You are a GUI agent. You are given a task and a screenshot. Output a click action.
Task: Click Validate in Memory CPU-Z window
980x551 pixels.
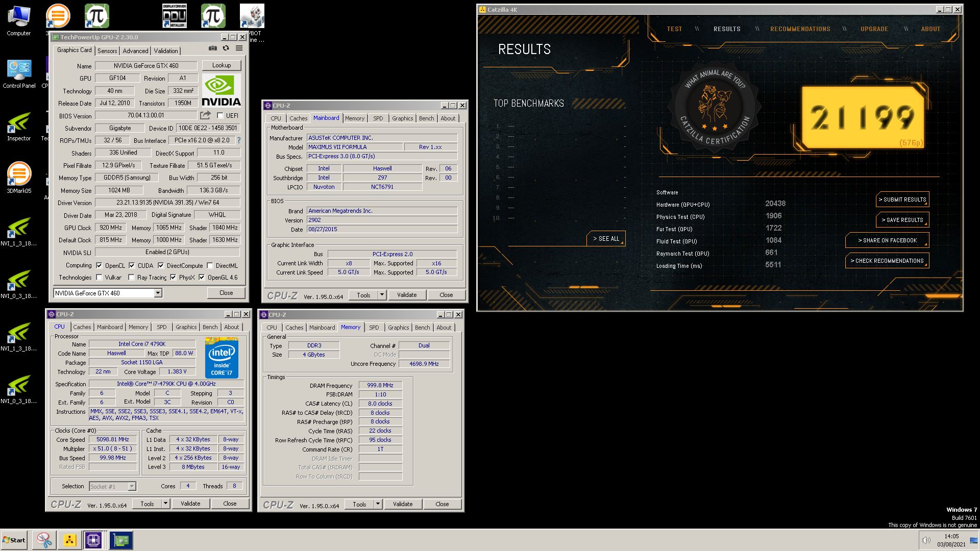pyautogui.click(x=403, y=504)
